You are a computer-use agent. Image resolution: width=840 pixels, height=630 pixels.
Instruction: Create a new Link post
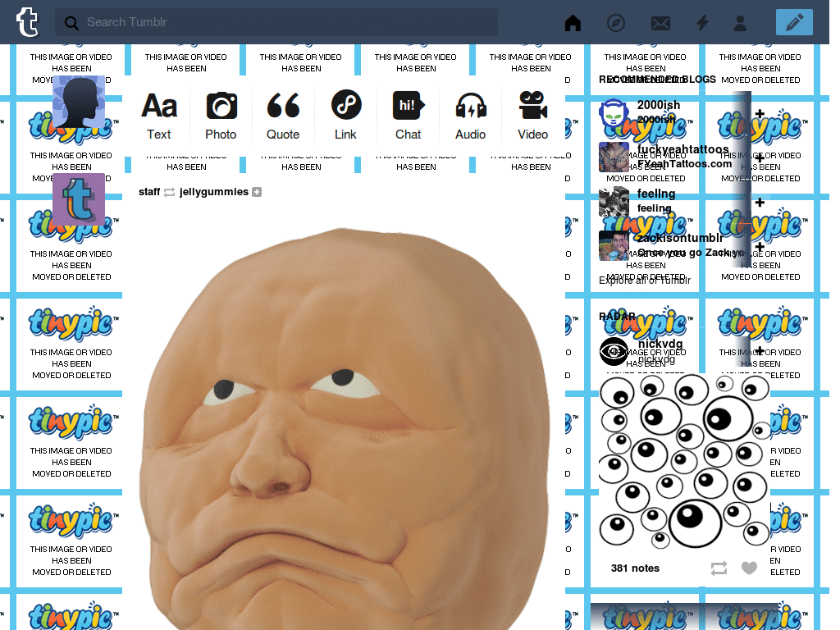[x=345, y=116]
